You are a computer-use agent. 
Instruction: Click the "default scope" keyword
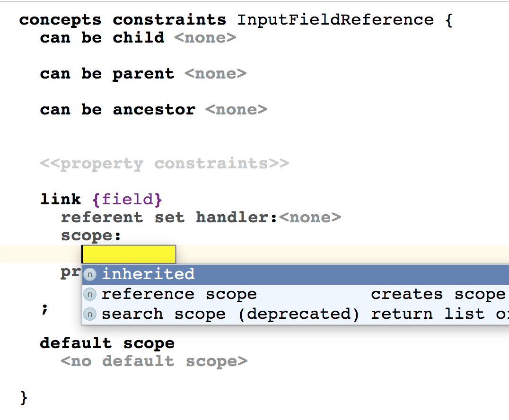click(x=107, y=343)
